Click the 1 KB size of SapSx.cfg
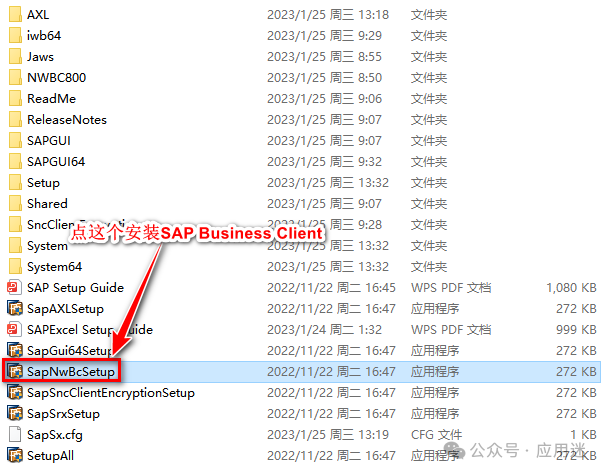 tap(583, 434)
